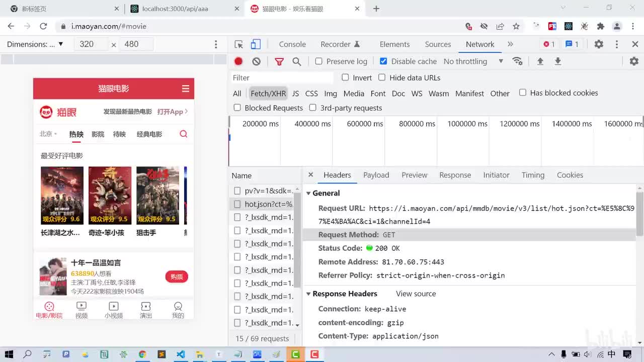
Task: Open the No throttling dropdown
Action: (473, 61)
